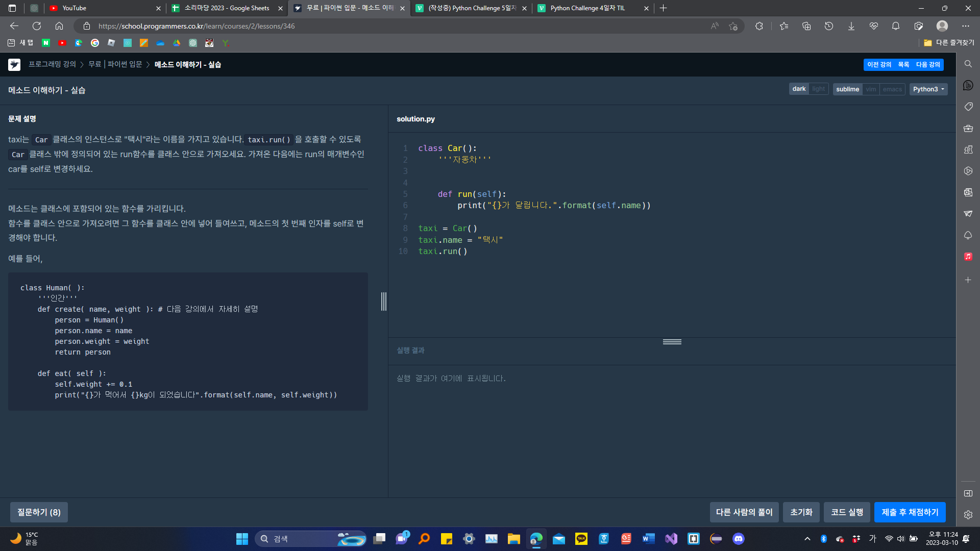Add page to favorites star icon
Screen dimensions: 980x551
[733, 26]
